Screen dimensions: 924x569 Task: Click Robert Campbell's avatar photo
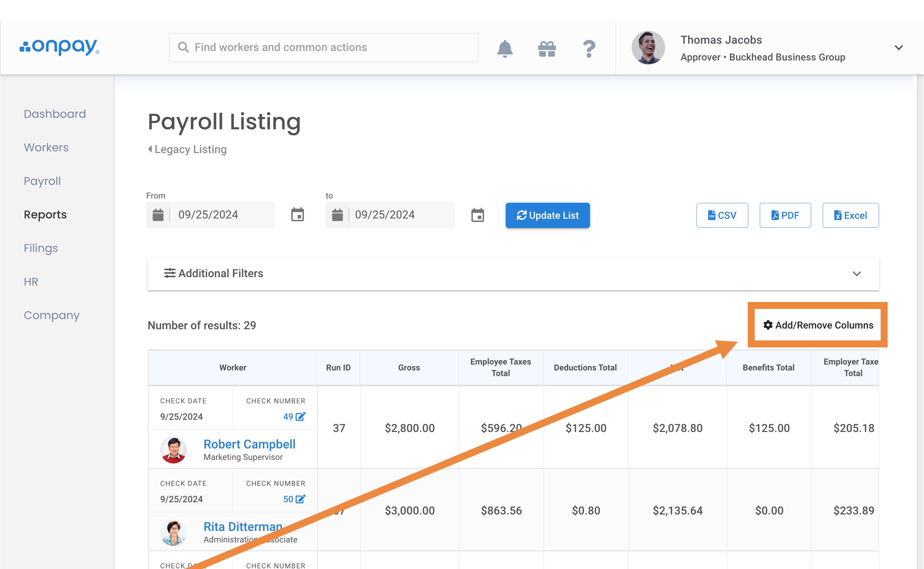click(173, 450)
